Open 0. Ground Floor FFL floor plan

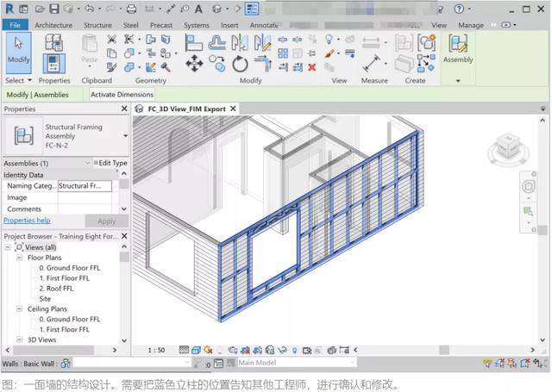(x=69, y=268)
